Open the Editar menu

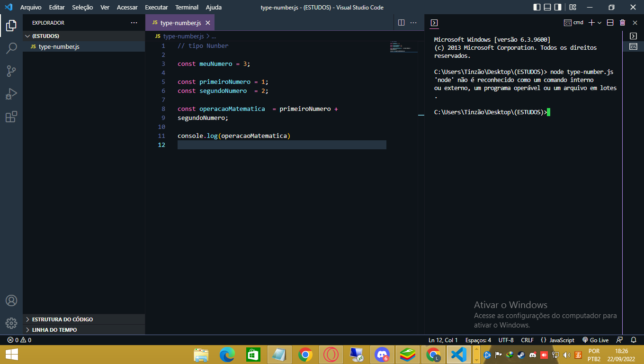point(57,8)
